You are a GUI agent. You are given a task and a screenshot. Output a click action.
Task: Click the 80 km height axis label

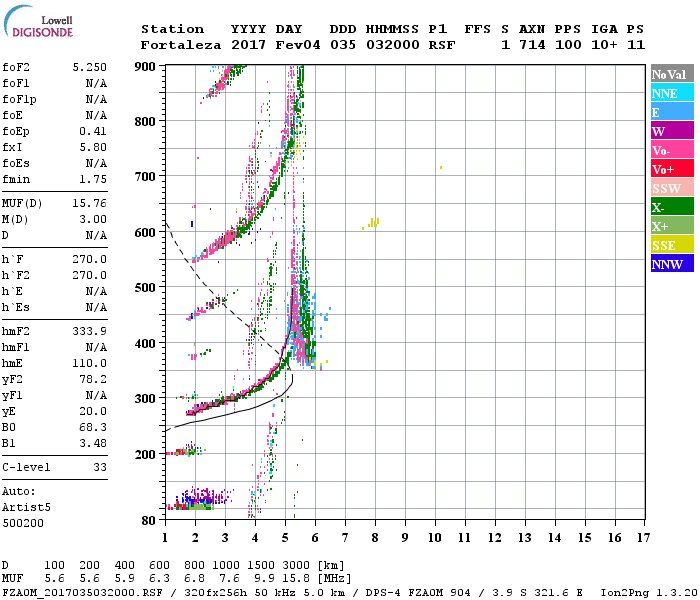(149, 520)
